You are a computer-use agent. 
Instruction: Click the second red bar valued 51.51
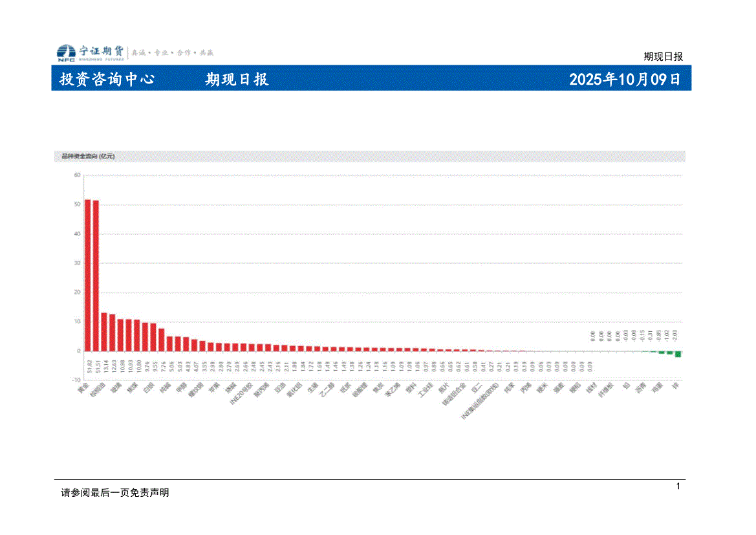(x=96, y=276)
